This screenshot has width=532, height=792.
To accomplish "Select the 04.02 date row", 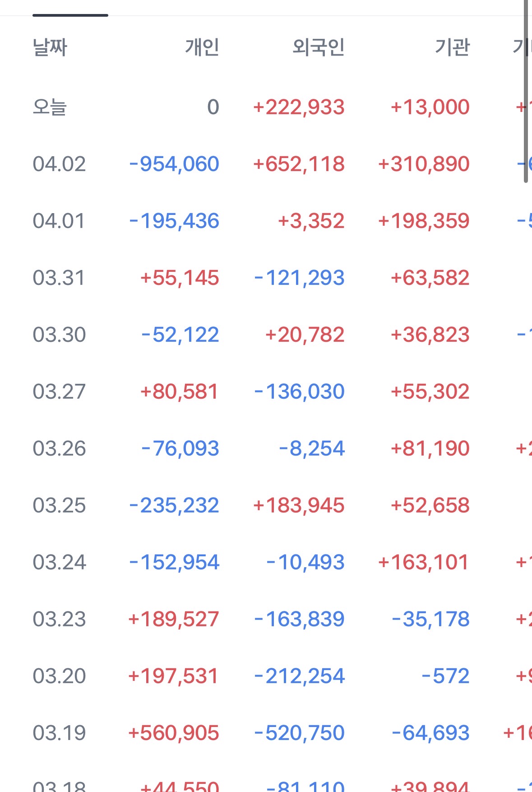I will click(59, 164).
